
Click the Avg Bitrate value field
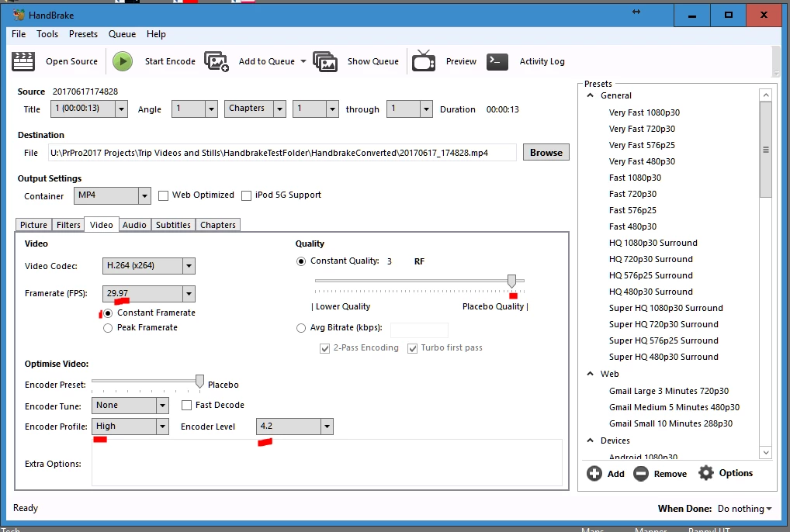[419, 330]
